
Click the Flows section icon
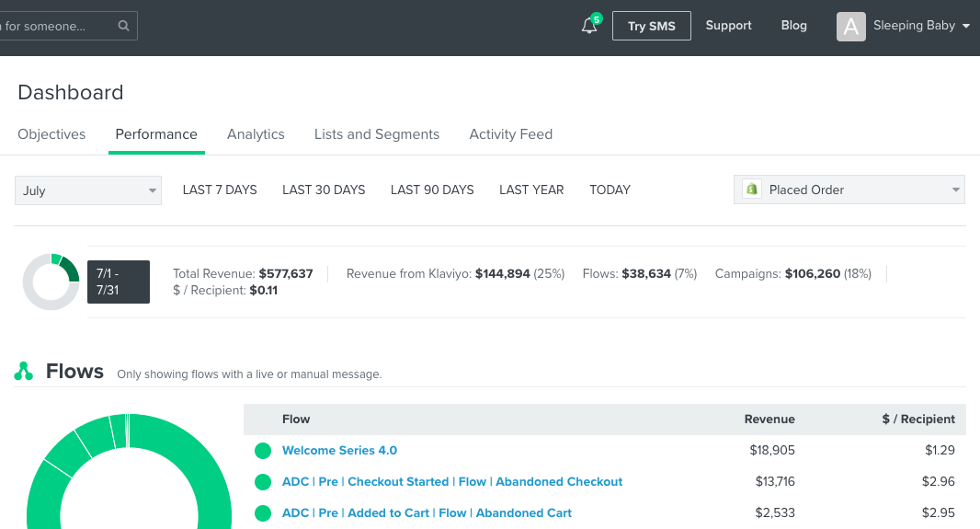[24, 372]
